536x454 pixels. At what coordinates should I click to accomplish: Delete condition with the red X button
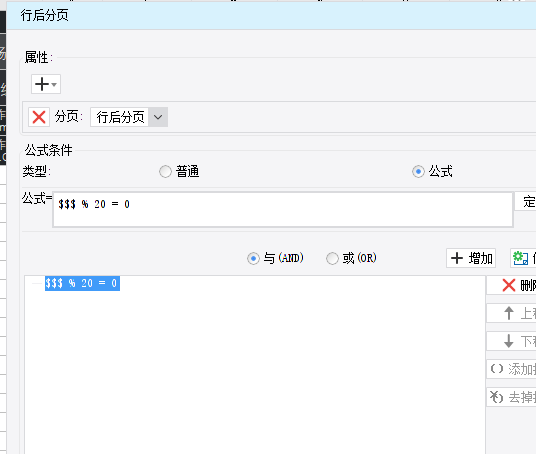click(511, 285)
